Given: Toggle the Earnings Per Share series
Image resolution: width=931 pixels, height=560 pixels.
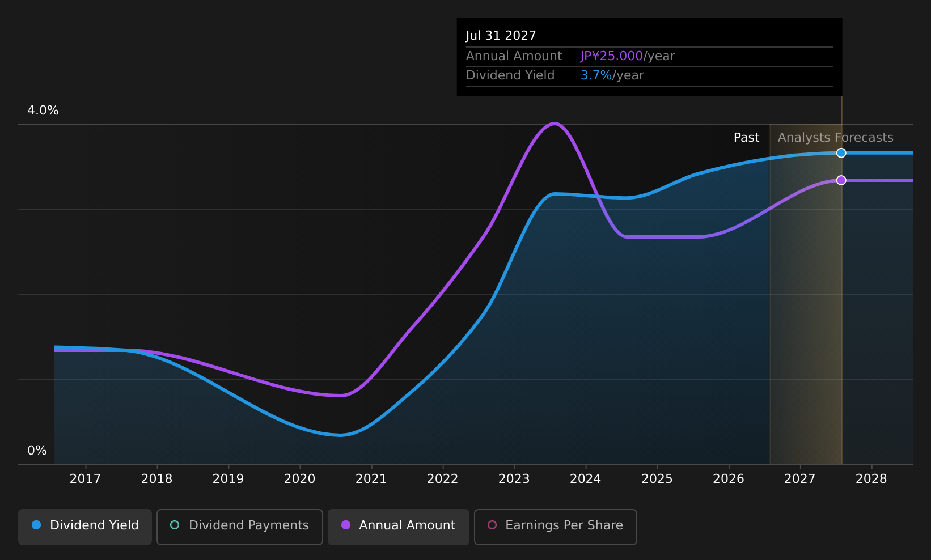Looking at the screenshot, I should (556, 527).
